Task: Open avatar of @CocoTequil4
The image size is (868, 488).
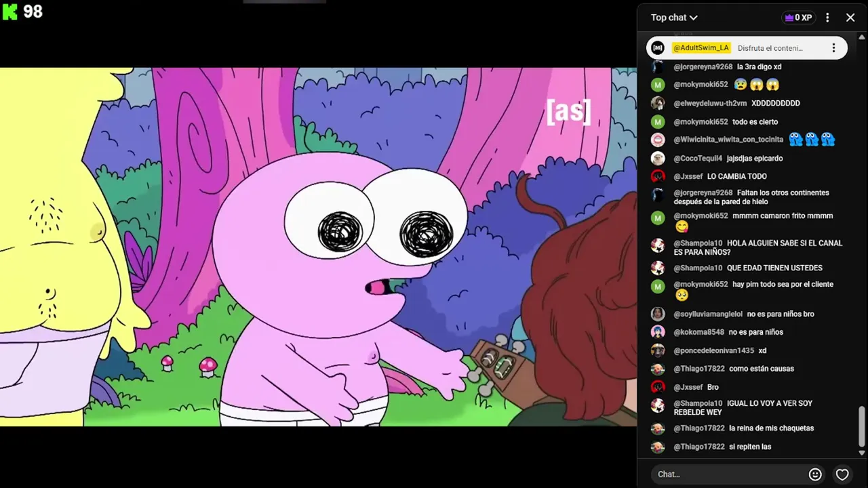Action: point(658,158)
